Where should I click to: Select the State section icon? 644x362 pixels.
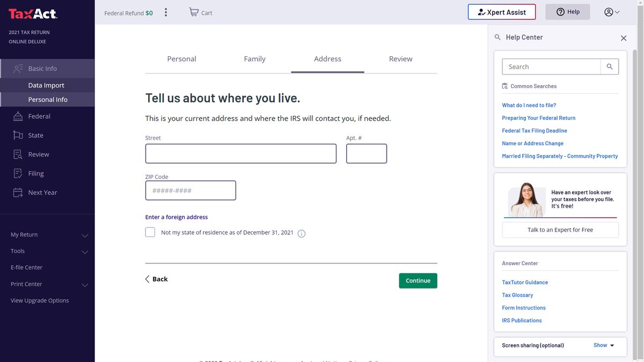click(18, 135)
